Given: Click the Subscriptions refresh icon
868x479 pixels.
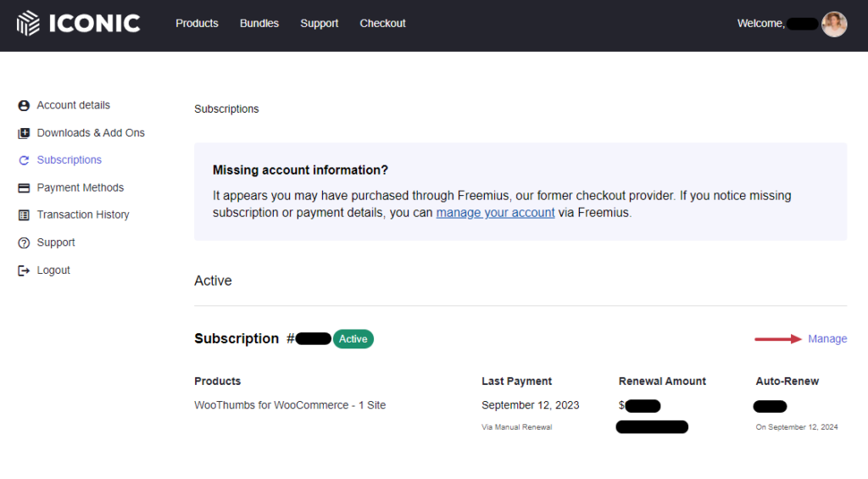Looking at the screenshot, I should coord(24,160).
